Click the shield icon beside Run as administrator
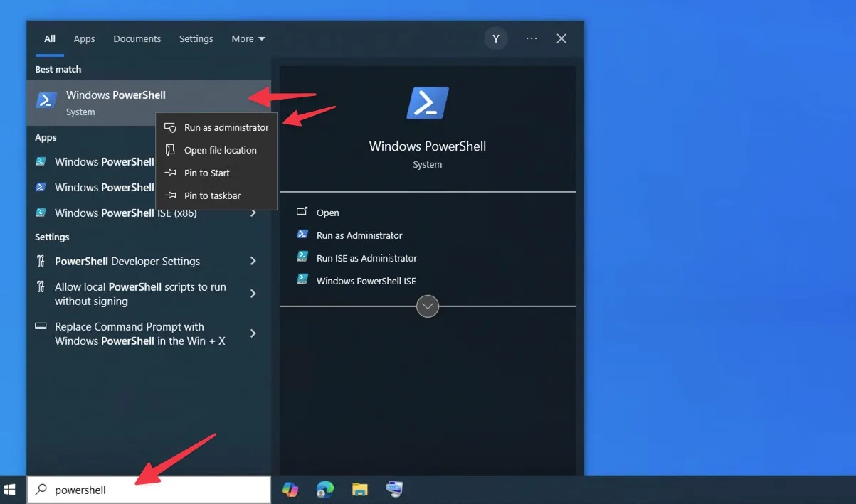 tap(170, 128)
